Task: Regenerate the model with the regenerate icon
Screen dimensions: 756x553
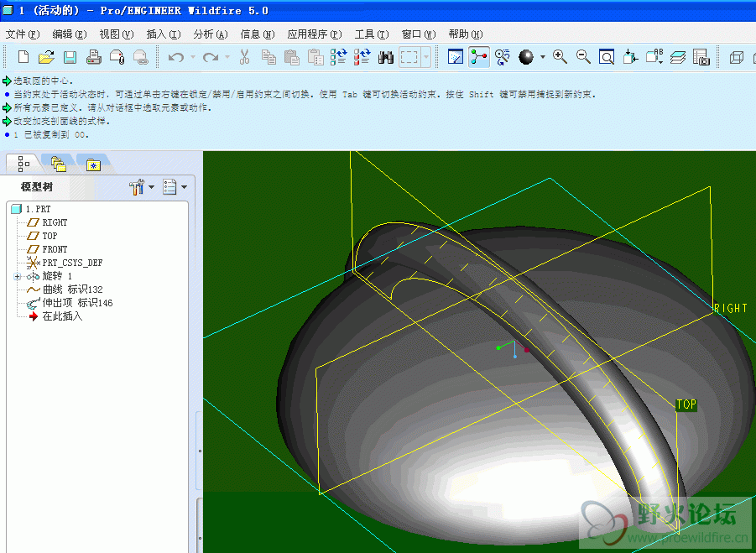Action: pos(338,57)
